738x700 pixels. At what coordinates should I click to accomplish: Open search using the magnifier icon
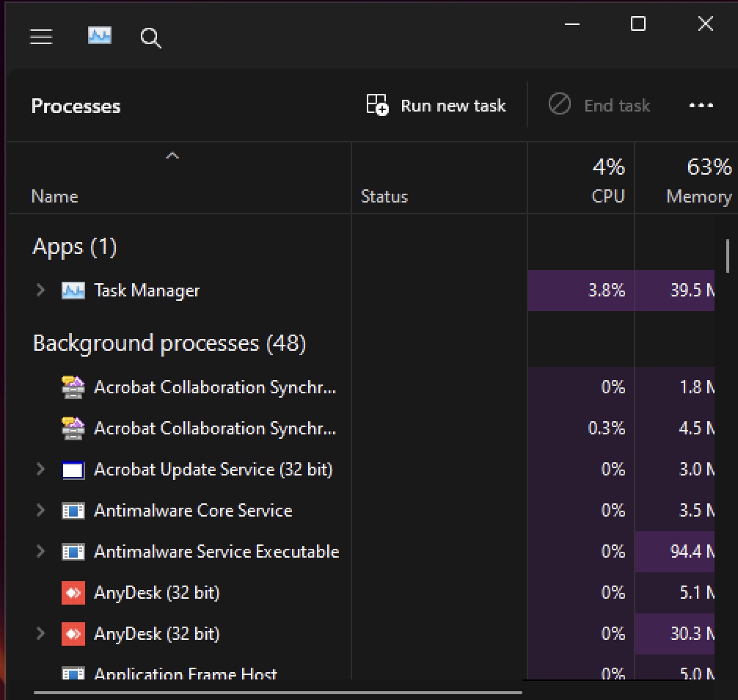click(x=150, y=38)
